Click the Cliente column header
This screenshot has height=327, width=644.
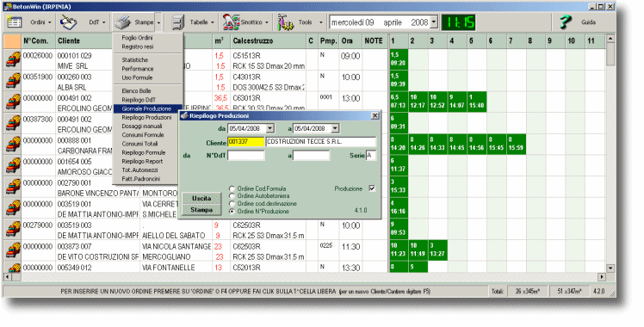[x=97, y=41]
